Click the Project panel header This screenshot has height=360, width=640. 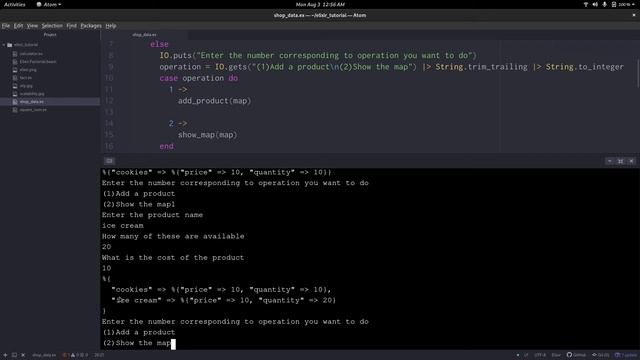point(50,35)
